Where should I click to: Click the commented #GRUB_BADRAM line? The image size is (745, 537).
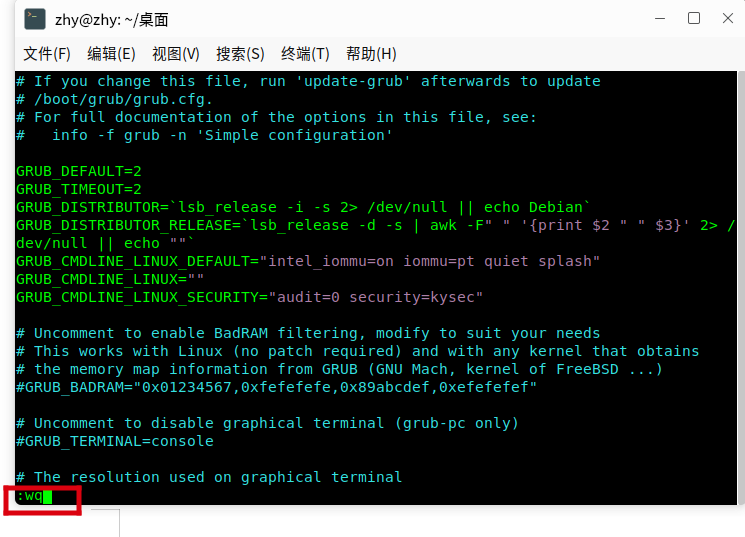click(276, 387)
